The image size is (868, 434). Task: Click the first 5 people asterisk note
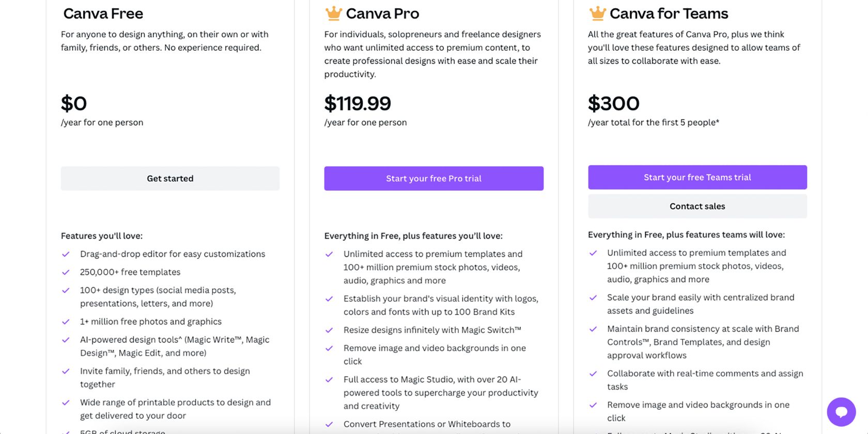(x=653, y=122)
